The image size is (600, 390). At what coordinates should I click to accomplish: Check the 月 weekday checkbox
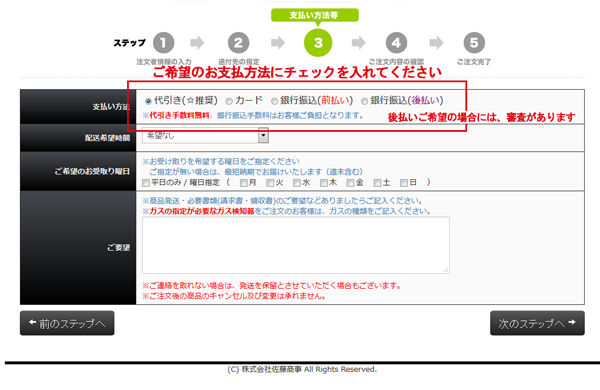pyautogui.click(x=243, y=183)
